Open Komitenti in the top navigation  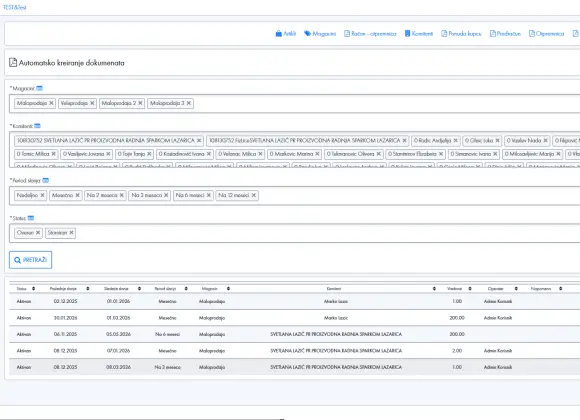(419, 34)
